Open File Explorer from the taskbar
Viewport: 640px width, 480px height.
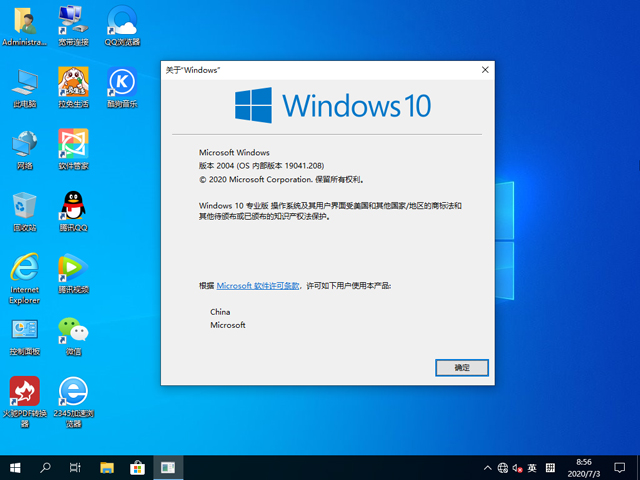point(107,468)
